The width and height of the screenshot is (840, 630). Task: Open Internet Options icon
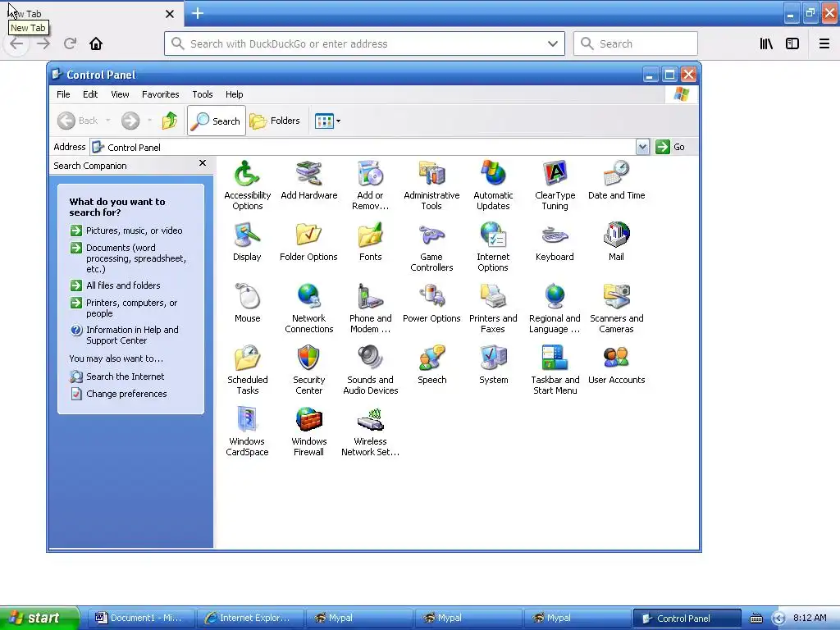pyautogui.click(x=493, y=246)
